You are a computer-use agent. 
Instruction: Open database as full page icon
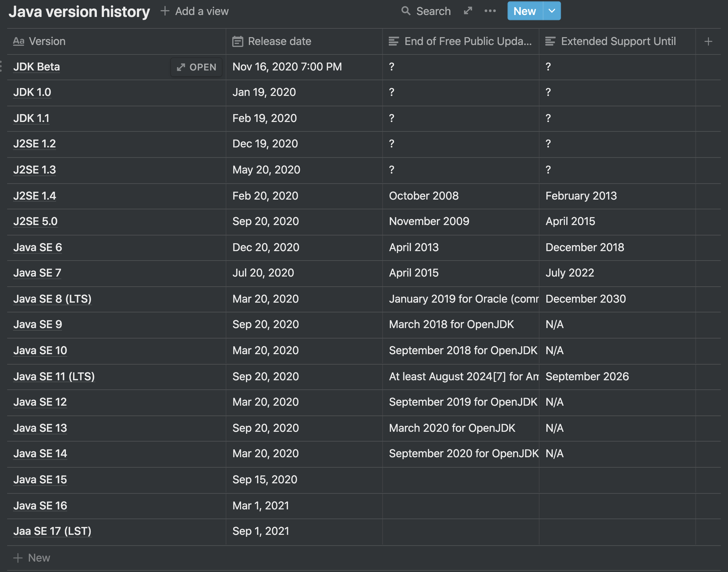tap(468, 11)
